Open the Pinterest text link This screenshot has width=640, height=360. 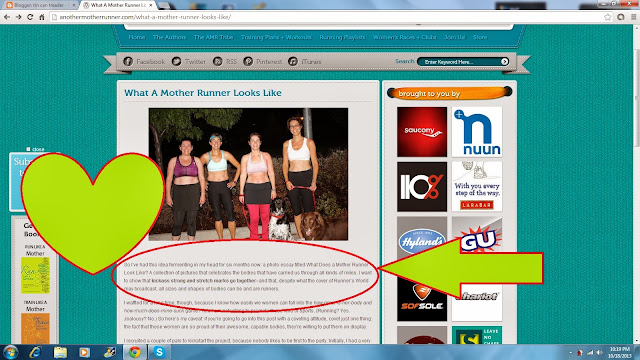[x=269, y=62]
